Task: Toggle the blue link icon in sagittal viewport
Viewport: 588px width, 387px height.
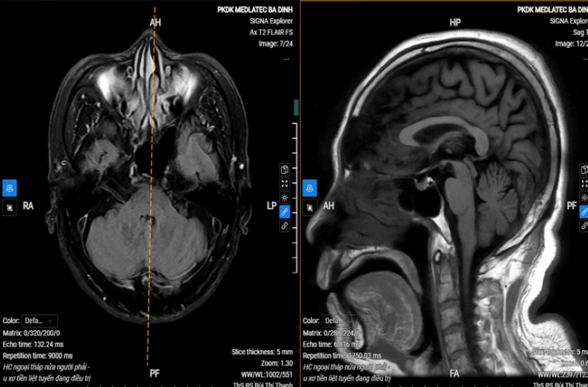Action: 584,212
